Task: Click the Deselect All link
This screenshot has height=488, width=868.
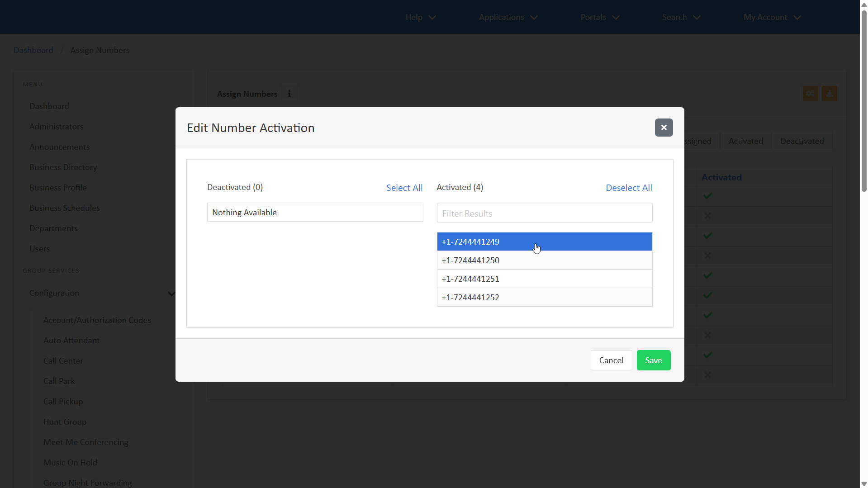Action: pos(629,188)
